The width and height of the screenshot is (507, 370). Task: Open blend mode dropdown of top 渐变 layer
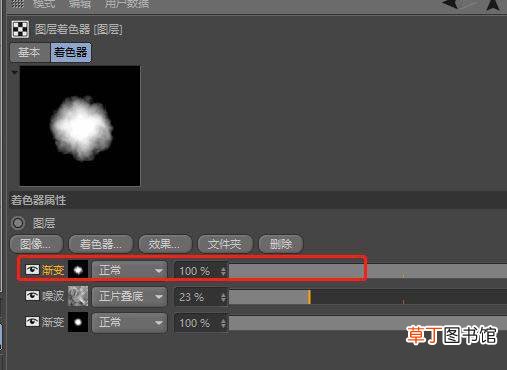(x=129, y=270)
